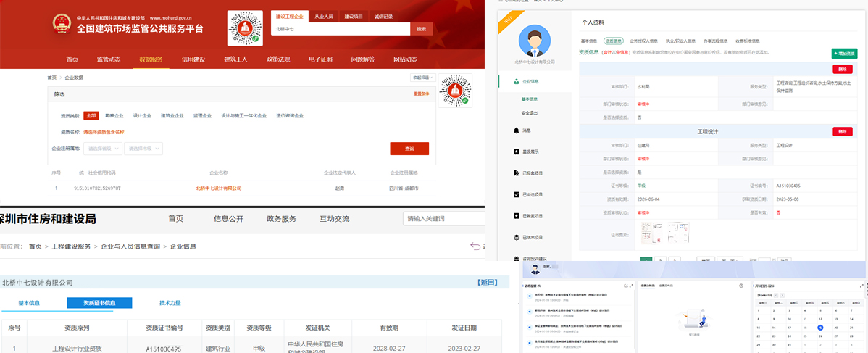Image resolution: width=868 pixels, height=353 pixels.
Task: Open the 数据服务 navigation menu item
Action: [x=151, y=59]
